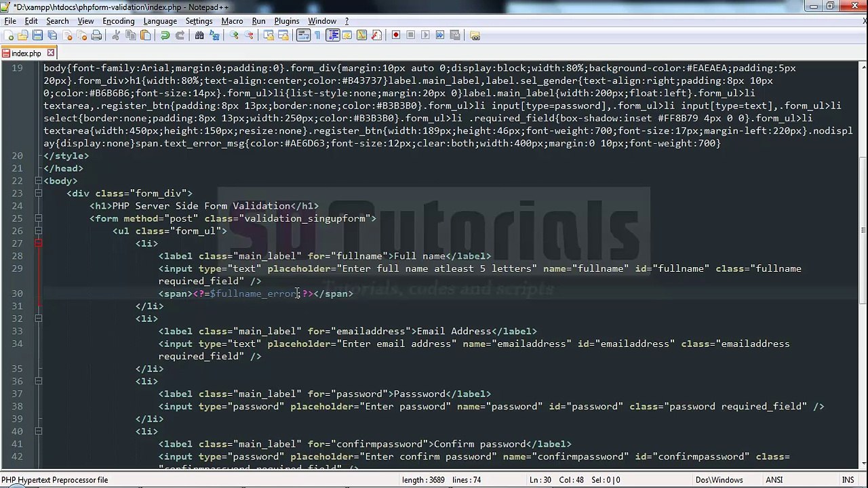The image size is (868, 488).
Task: Open the Language menu
Action: click(160, 21)
